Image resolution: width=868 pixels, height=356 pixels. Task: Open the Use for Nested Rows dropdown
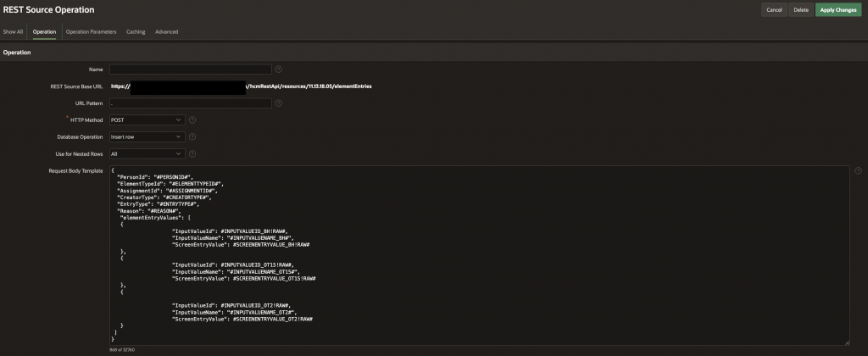tap(147, 153)
